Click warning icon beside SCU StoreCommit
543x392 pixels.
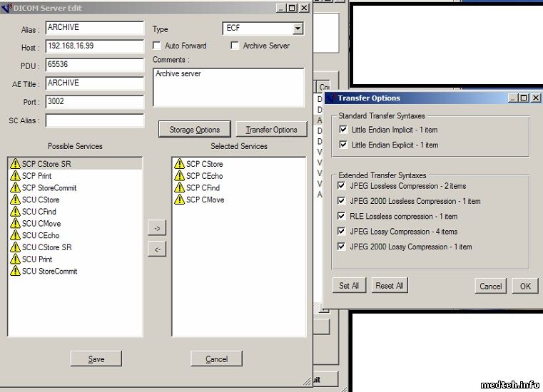[x=15, y=272]
